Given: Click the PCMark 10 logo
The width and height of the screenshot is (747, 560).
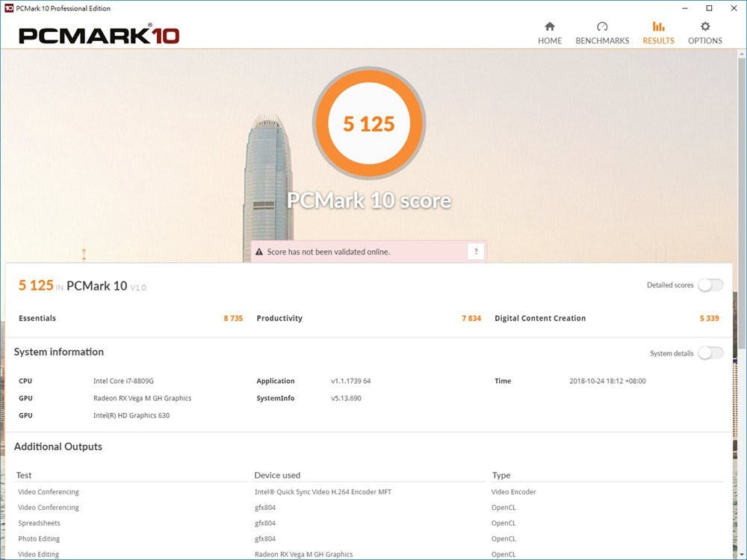Looking at the screenshot, I should 99,34.
